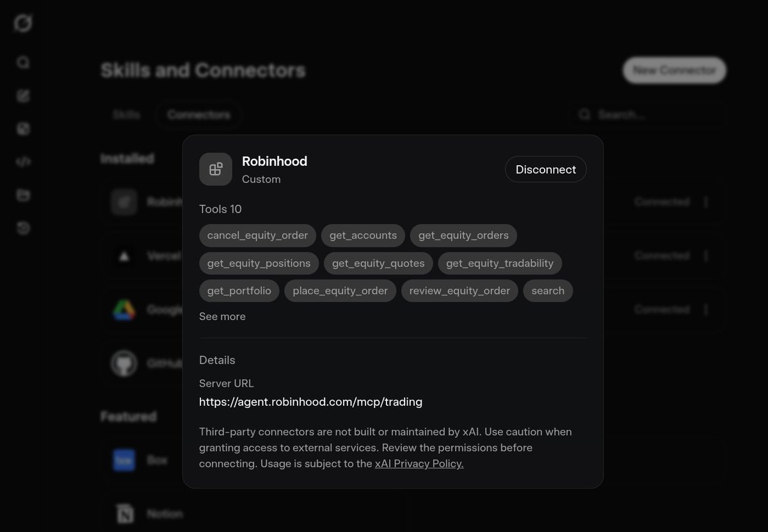768x532 pixels.
Task: Click the place_equity_order tool chip
Action: tap(340, 291)
